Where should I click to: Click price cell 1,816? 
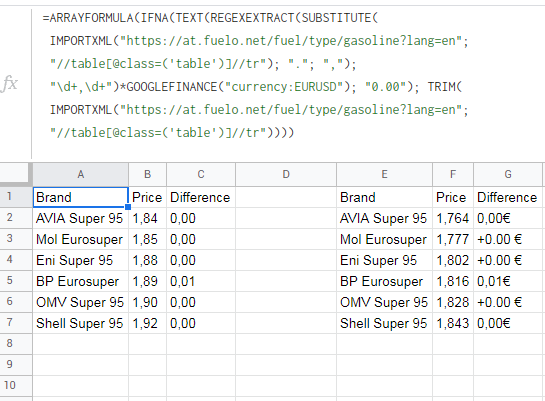[453, 281]
